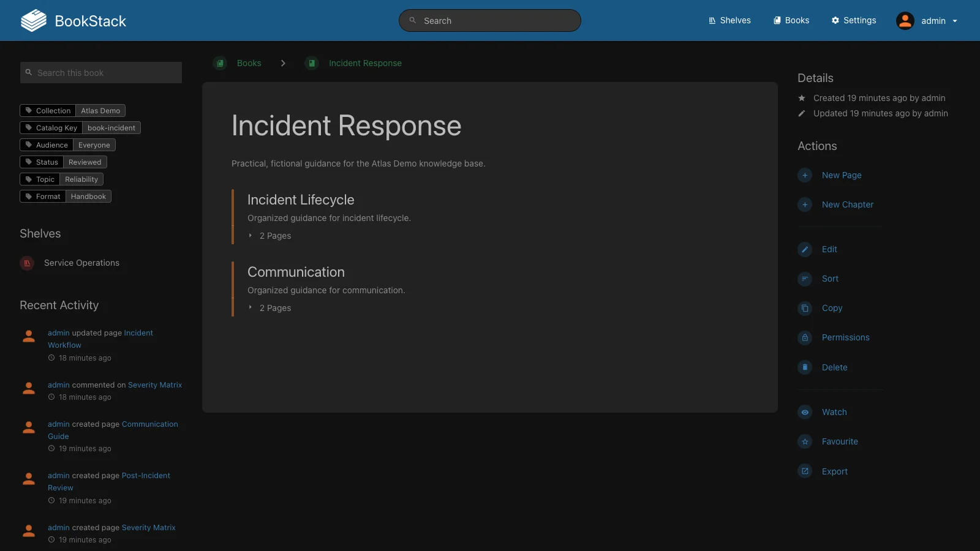
Task: Click the Reviewed status tag value
Action: click(85, 162)
